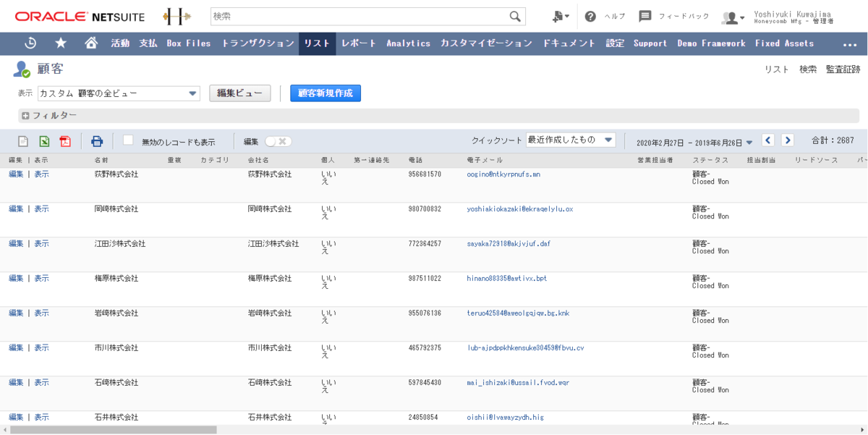Open the Help question mark icon
868x435 pixels.
pyautogui.click(x=590, y=17)
